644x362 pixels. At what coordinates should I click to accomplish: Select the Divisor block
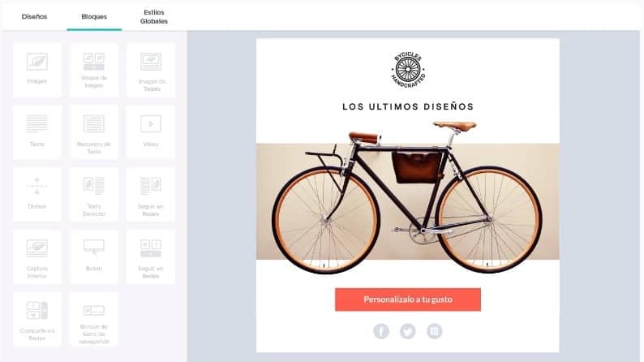pyautogui.click(x=37, y=194)
